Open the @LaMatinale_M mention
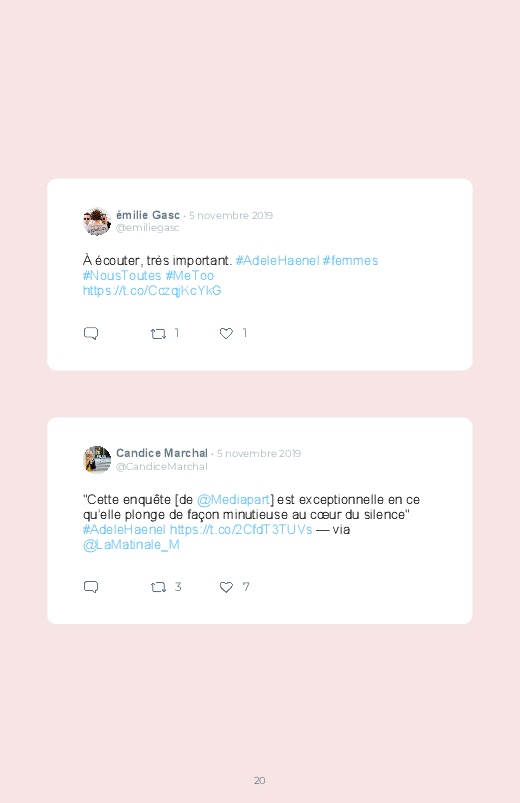This screenshot has height=803, width=520. tap(131, 545)
